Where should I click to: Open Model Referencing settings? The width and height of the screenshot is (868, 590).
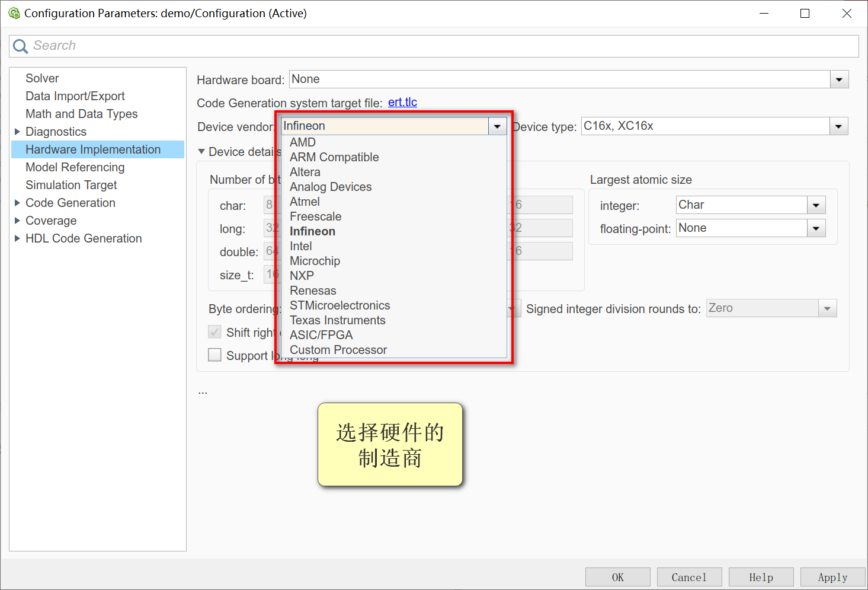click(x=75, y=167)
